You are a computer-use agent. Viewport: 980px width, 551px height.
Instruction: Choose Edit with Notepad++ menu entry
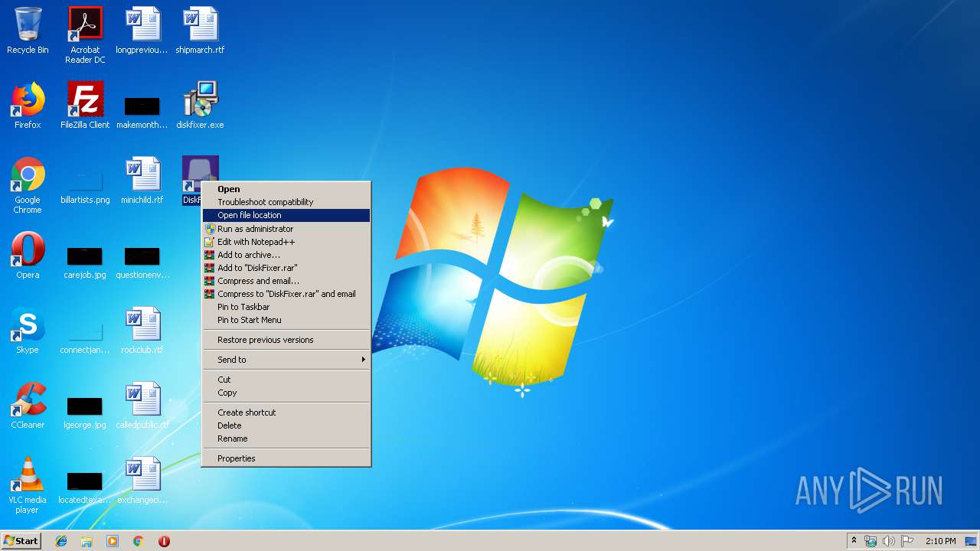[x=286, y=242]
